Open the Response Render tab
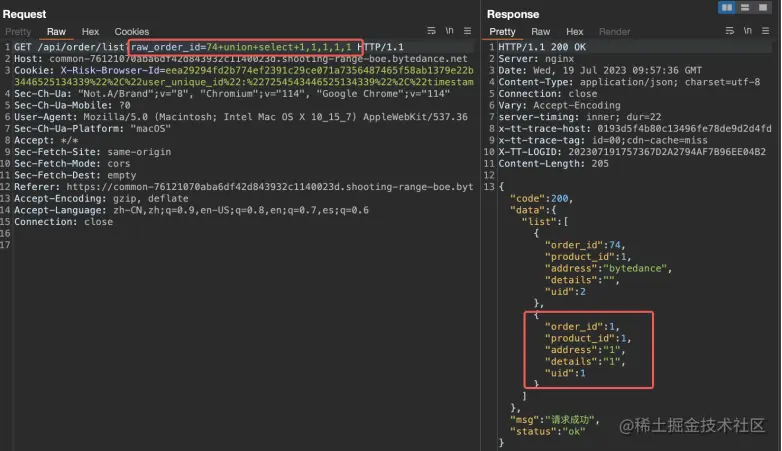This screenshot has width=782, height=451. point(614,31)
